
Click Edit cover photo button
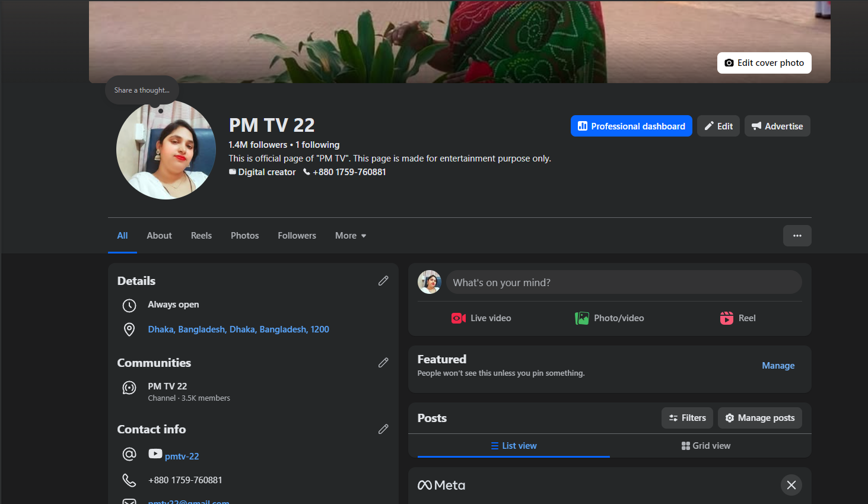pyautogui.click(x=764, y=63)
